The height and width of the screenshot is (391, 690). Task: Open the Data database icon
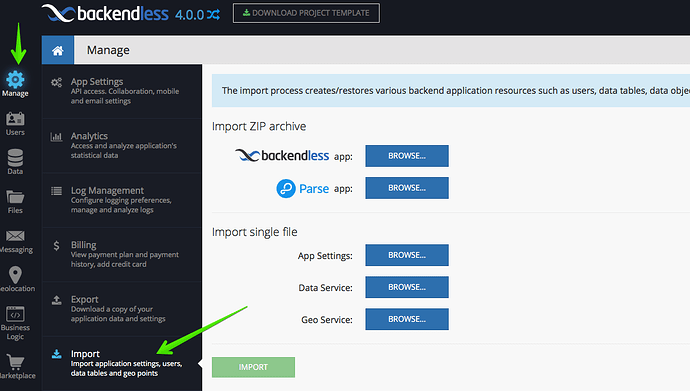15,157
